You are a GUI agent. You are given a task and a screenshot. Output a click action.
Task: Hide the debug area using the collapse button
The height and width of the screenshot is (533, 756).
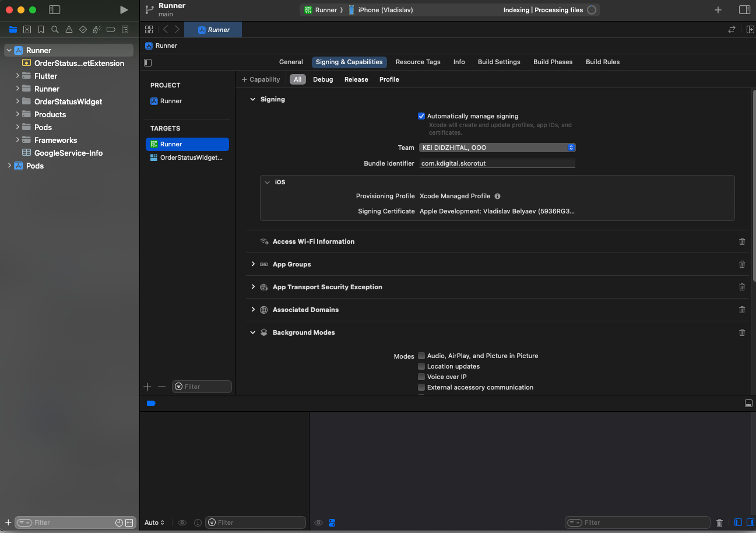tap(749, 404)
